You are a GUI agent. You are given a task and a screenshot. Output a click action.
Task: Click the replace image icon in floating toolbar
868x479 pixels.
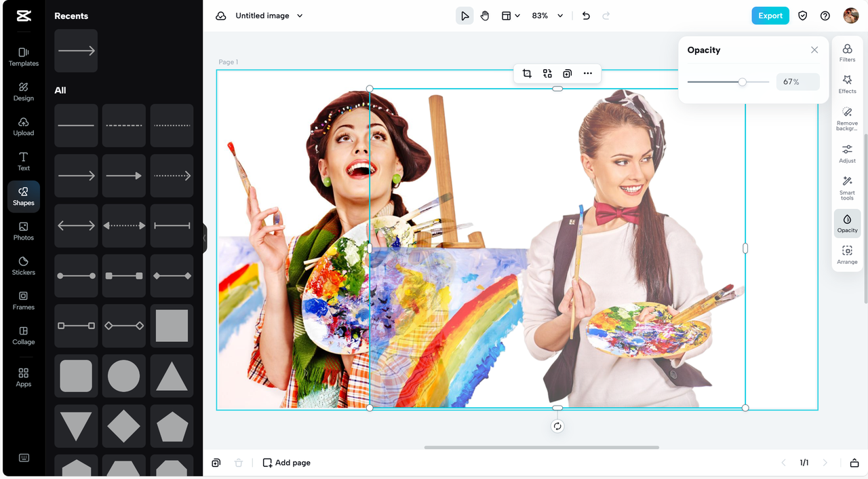(547, 73)
